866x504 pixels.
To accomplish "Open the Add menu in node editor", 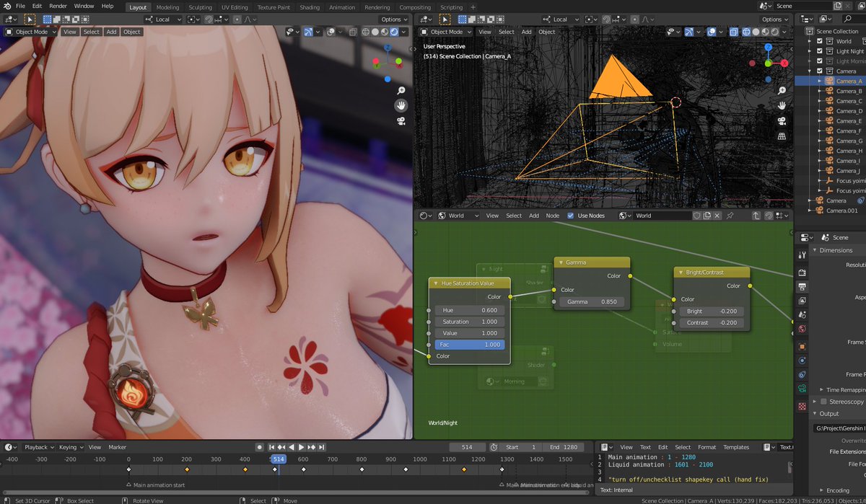I will pyautogui.click(x=533, y=216).
